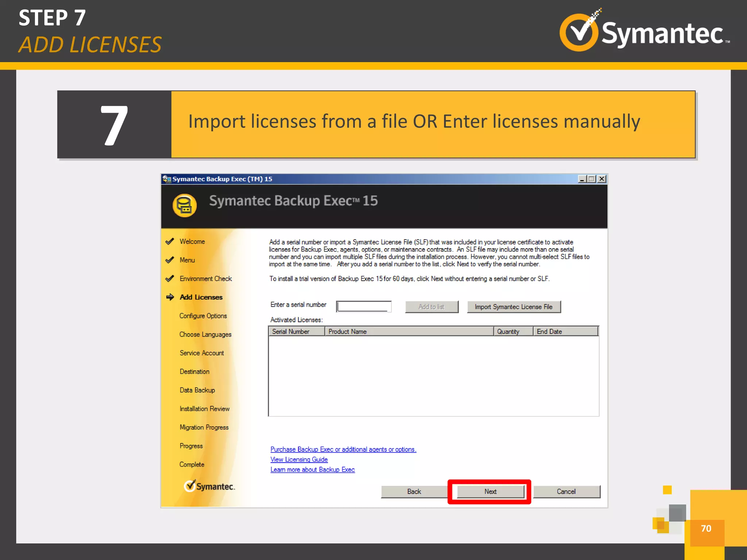The height and width of the screenshot is (560, 747).
Task: Focus the serial number input field
Action: [x=364, y=307]
